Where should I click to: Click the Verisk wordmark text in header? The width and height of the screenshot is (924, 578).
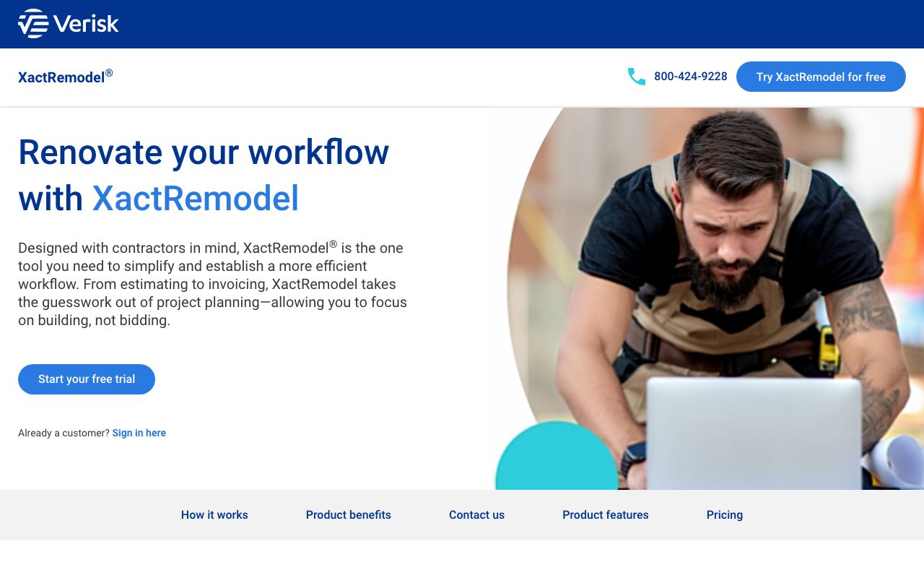[86, 24]
